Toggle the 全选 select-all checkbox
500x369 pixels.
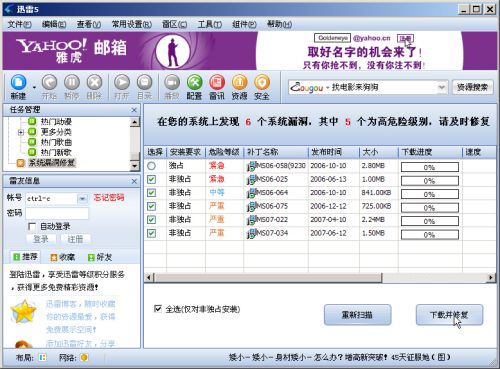click(158, 309)
